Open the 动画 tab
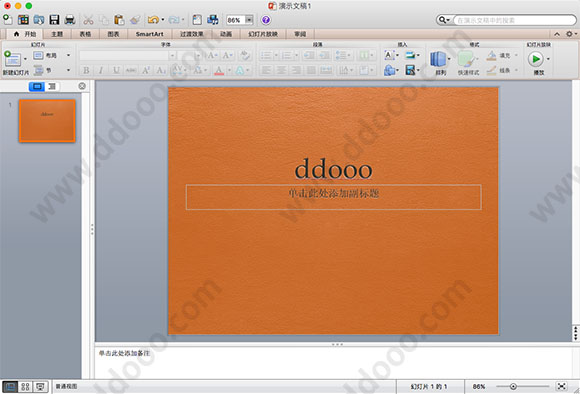 (x=226, y=34)
